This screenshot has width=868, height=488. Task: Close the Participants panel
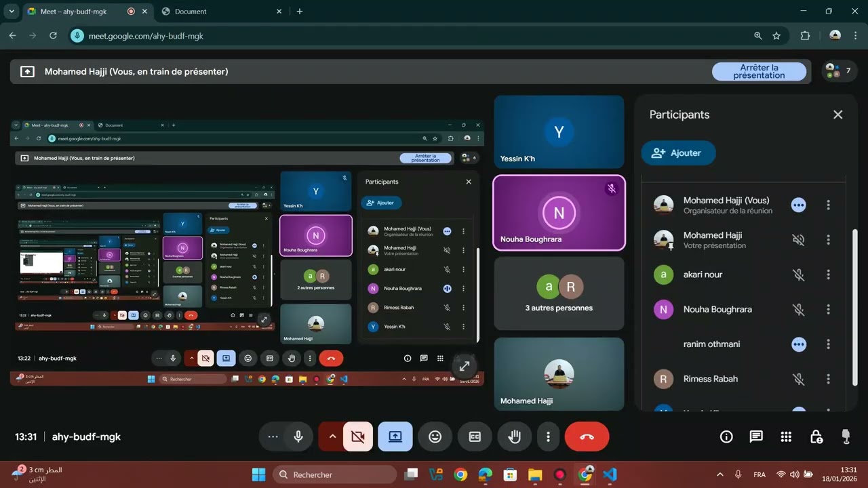pos(837,115)
